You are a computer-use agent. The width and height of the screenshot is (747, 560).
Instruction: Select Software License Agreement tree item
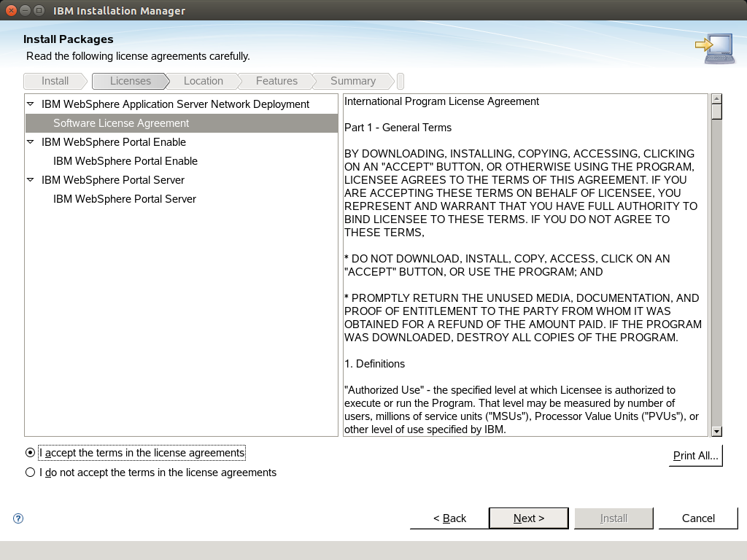[x=182, y=123]
